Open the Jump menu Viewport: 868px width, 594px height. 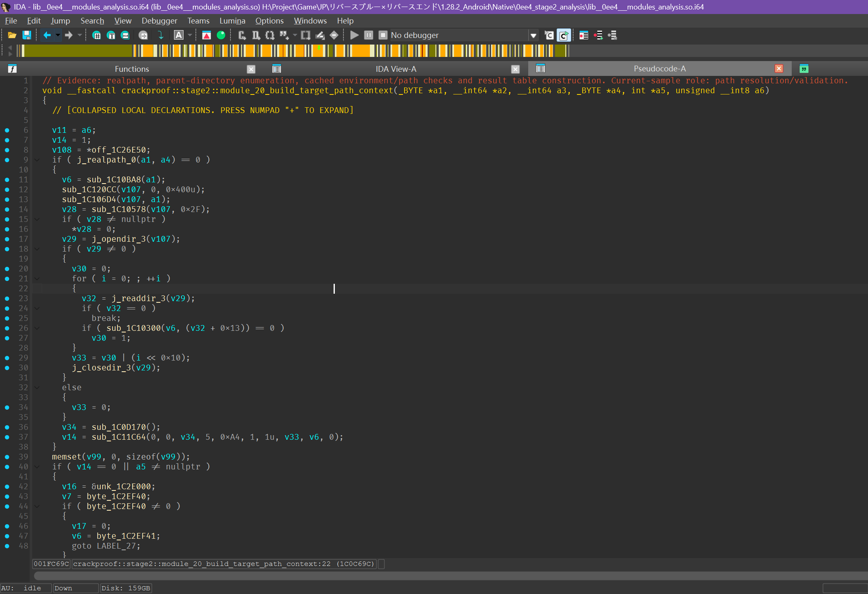[60, 21]
